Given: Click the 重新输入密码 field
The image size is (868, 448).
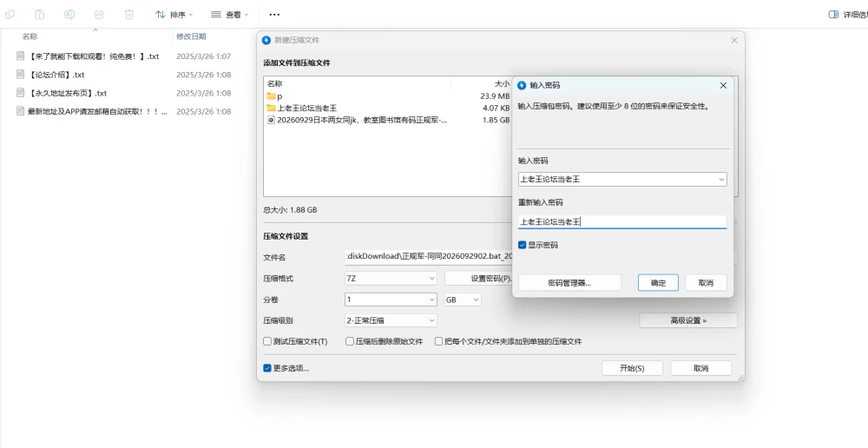Looking at the screenshot, I should point(622,221).
